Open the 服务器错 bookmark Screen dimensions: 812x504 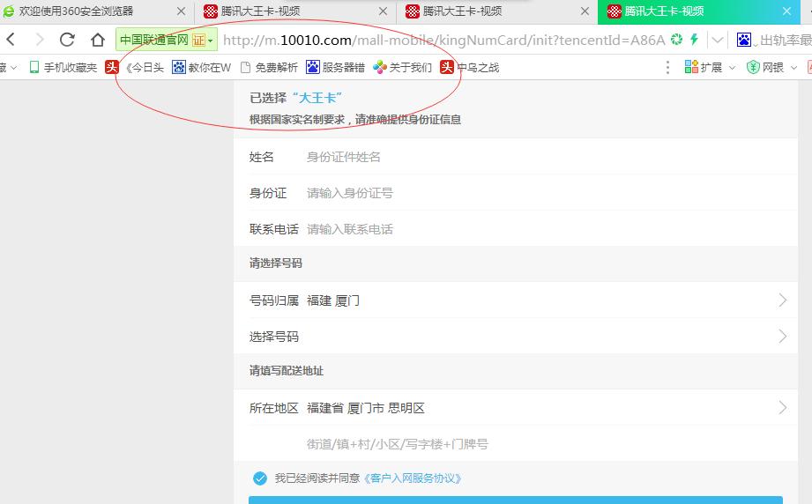(336, 67)
